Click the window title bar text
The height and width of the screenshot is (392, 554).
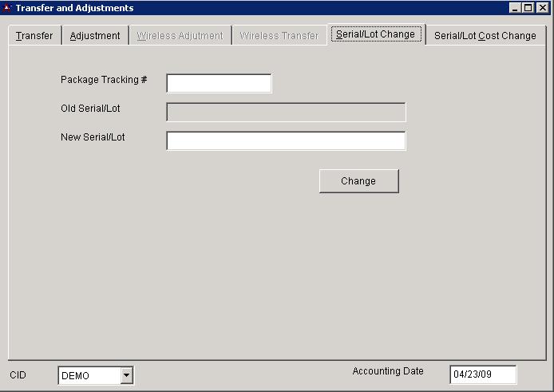click(75, 8)
